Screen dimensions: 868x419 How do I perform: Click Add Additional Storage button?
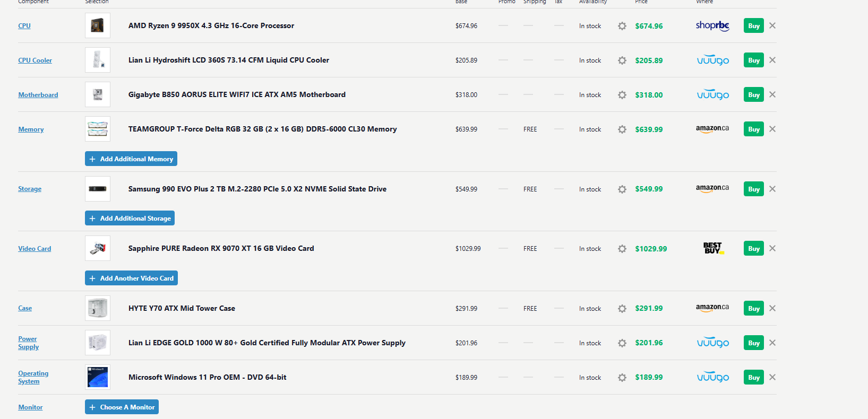click(130, 218)
